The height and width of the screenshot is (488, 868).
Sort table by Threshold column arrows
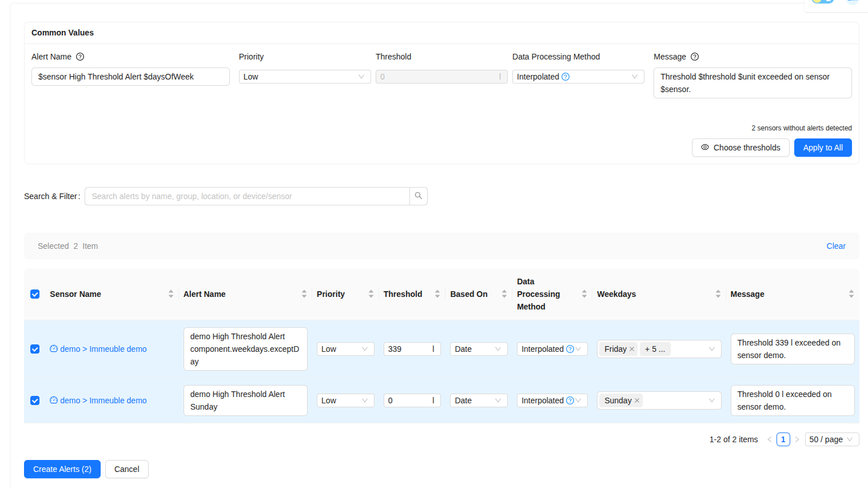click(437, 294)
